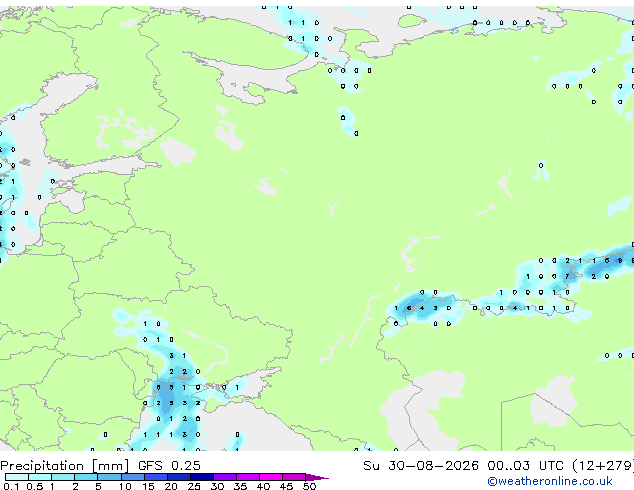Click the '(12+279)' forecast run text

603,466
